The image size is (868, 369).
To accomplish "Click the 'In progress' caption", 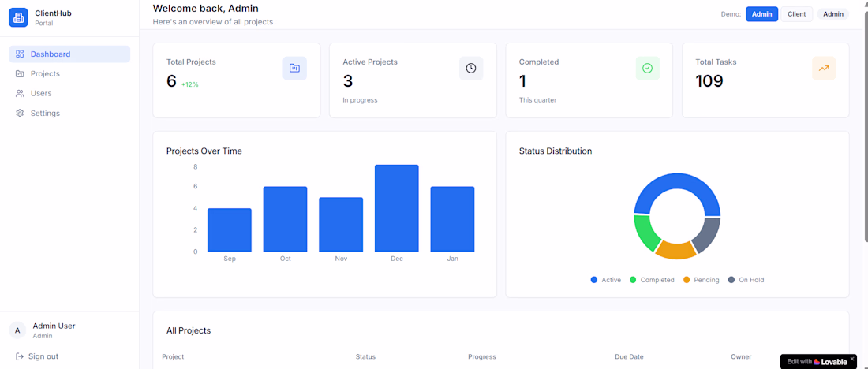I will [x=360, y=100].
